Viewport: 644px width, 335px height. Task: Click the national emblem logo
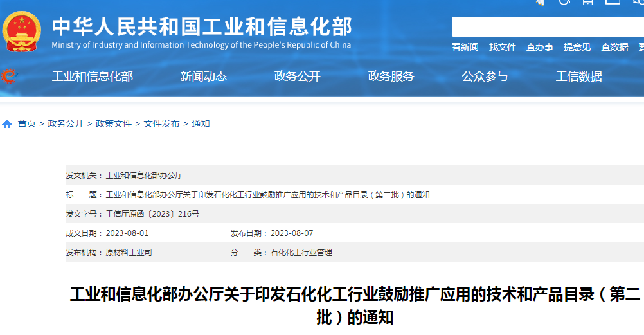(x=22, y=32)
